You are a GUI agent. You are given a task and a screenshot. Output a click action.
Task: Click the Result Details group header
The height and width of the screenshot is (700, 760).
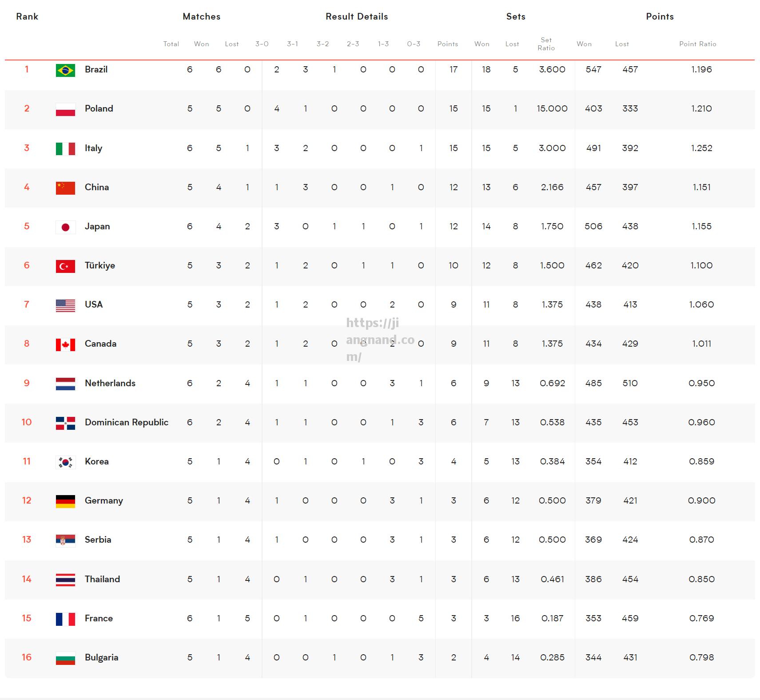coord(357,16)
